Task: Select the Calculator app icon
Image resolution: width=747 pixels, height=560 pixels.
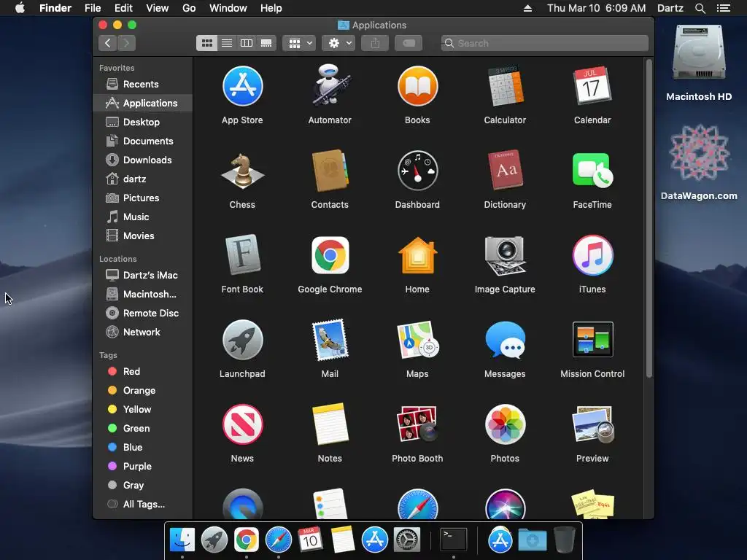Action: (x=505, y=86)
